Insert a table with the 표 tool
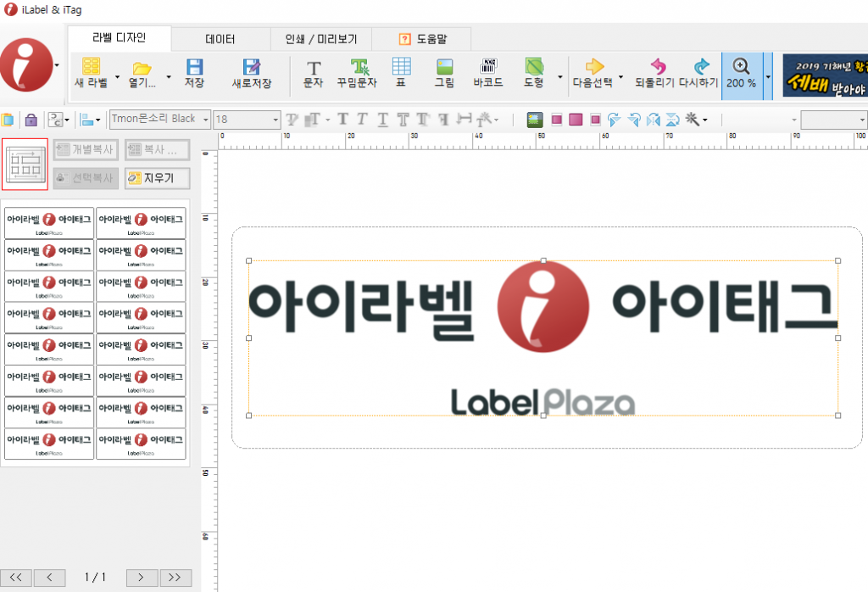868x592 pixels. coord(401,73)
